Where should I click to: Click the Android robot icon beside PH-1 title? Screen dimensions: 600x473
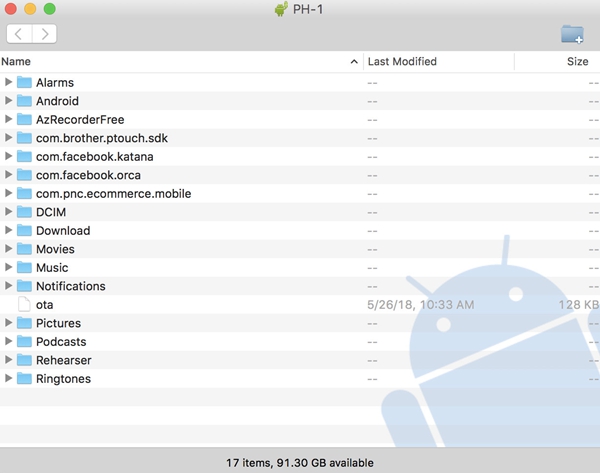point(281,9)
